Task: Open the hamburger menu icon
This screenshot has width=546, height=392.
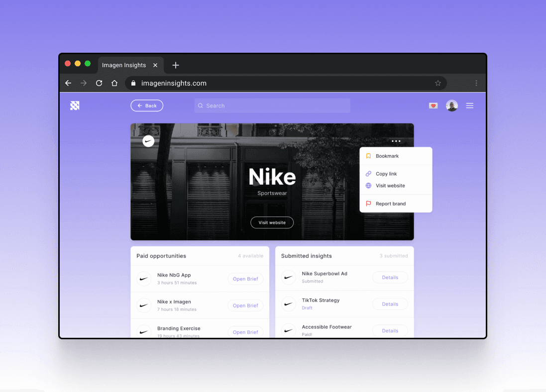Action: [x=469, y=105]
